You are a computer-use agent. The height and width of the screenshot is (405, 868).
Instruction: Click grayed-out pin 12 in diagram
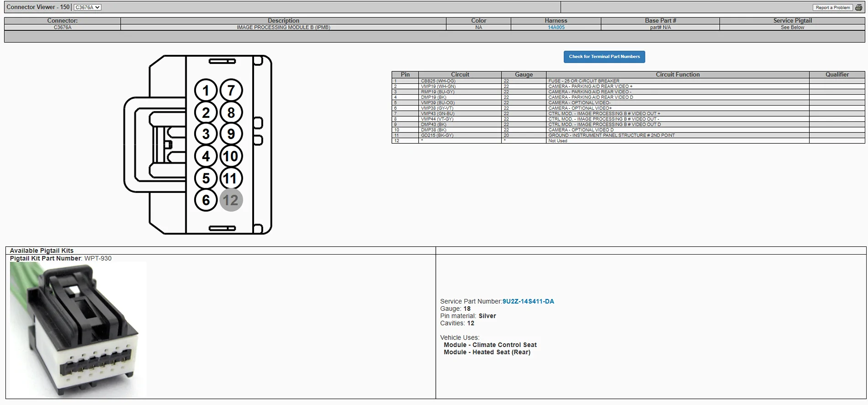coord(231,200)
